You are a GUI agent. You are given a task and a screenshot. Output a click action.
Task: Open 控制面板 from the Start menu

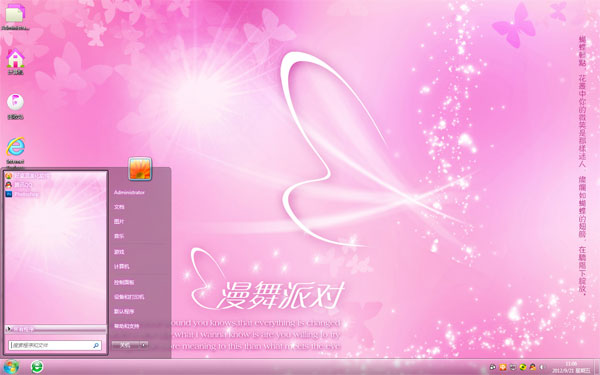click(124, 282)
